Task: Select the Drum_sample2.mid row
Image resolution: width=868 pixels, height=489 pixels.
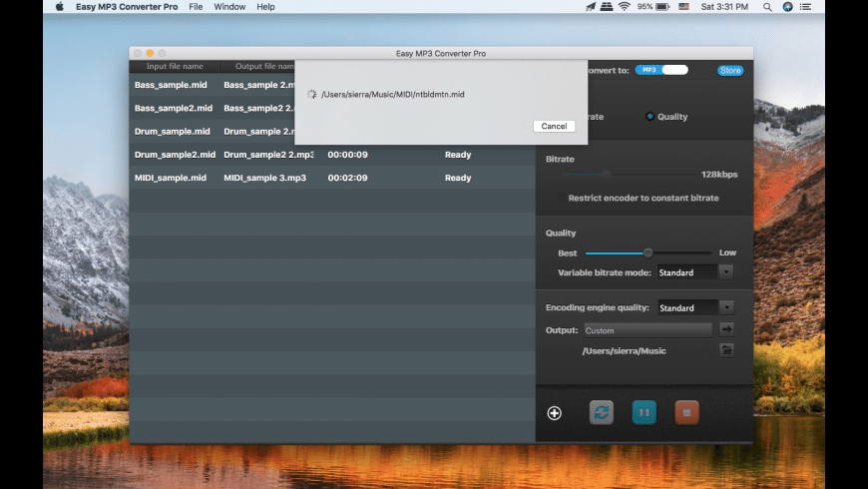Action: (332, 155)
